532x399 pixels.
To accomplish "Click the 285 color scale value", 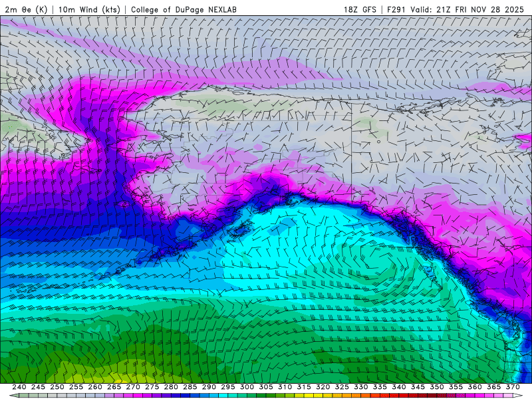I will (x=190, y=387).
